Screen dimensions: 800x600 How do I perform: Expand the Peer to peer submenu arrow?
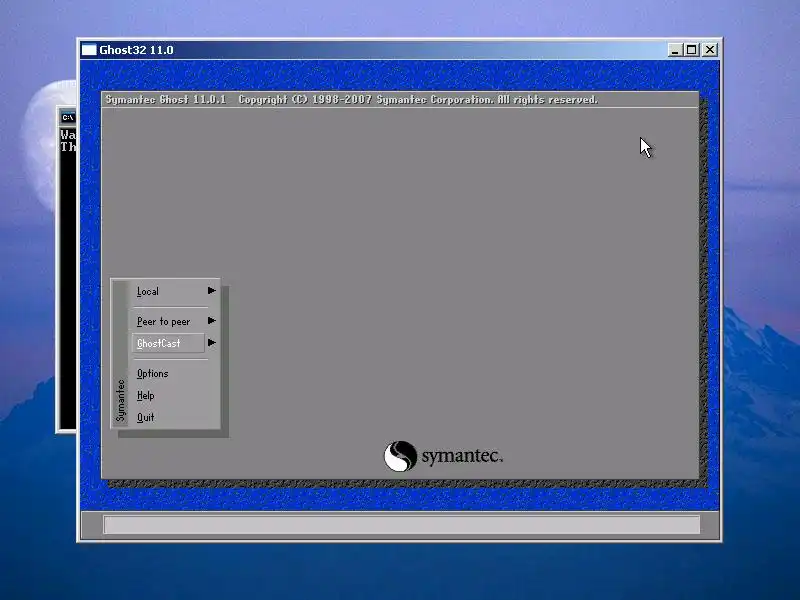pyautogui.click(x=212, y=321)
